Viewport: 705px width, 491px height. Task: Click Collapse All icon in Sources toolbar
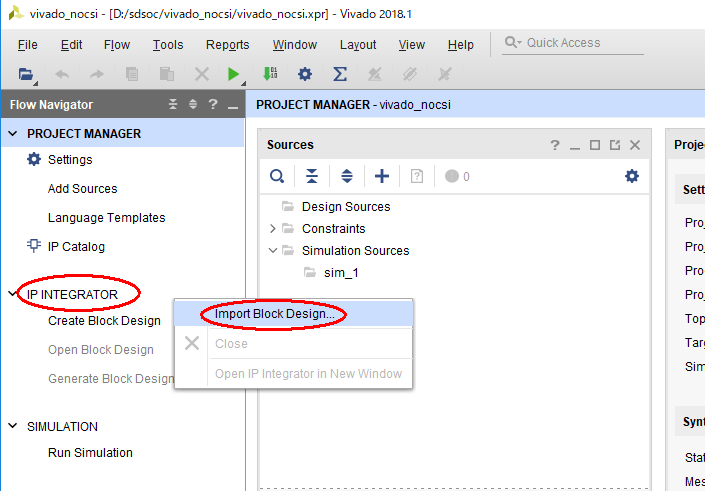coord(312,176)
